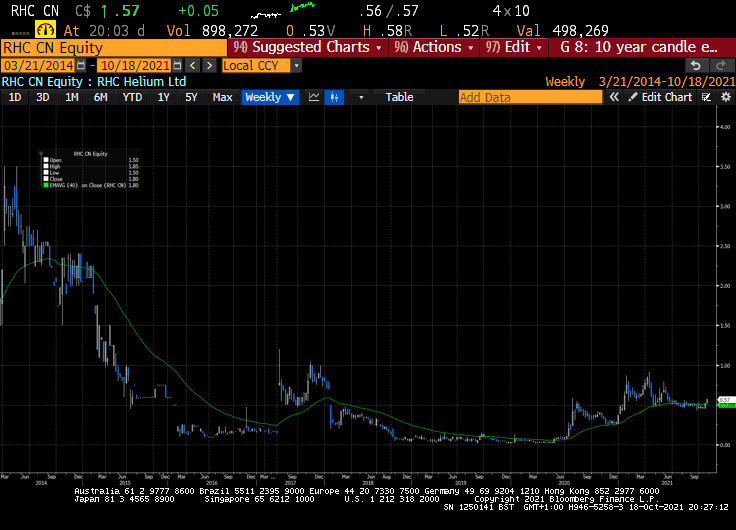
Task: Click the candlestick chart type icon
Action: (336, 97)
